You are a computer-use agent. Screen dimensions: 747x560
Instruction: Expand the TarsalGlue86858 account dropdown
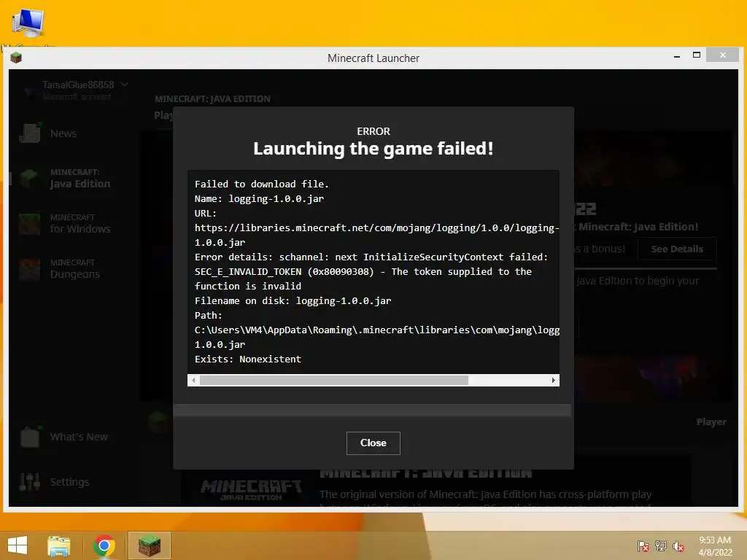(124, 85)
